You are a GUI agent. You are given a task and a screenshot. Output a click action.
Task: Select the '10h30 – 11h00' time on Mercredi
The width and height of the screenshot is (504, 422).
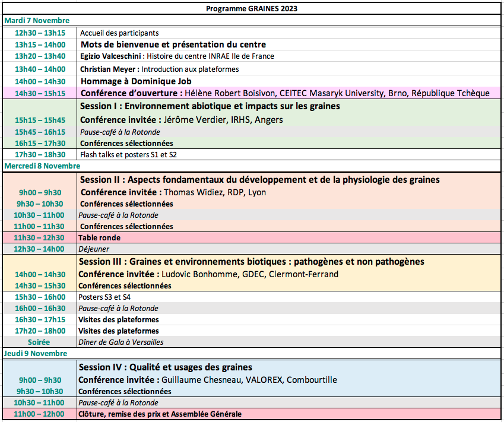(39, 215)
